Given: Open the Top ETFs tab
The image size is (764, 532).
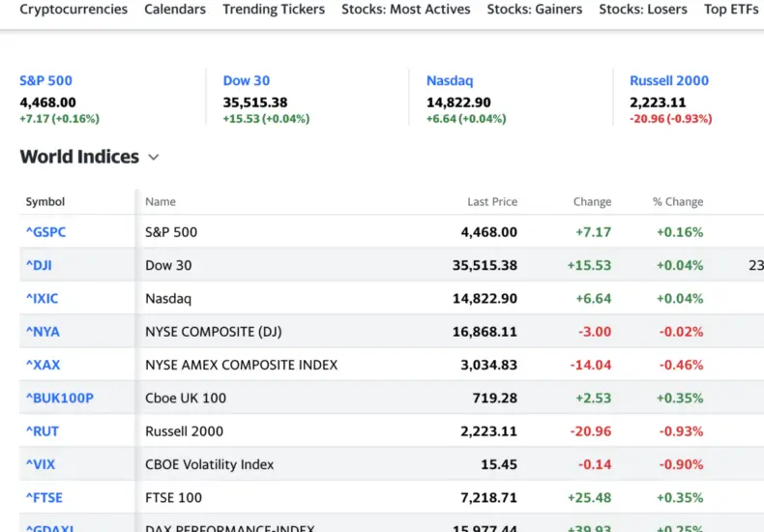Looking at the screenshot, I should [x=731, y=10].
